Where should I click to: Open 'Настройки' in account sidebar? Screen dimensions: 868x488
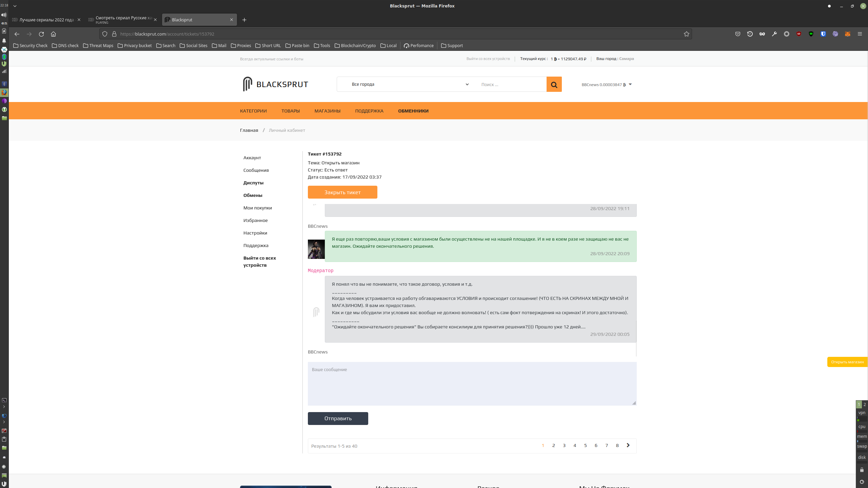pos(255,233)
